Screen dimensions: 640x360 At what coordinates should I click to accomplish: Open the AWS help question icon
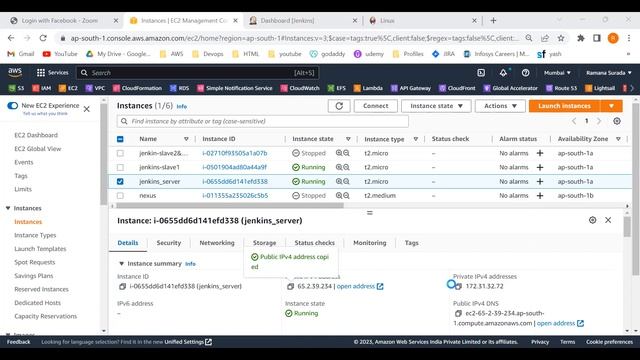(x=525, y=73)
